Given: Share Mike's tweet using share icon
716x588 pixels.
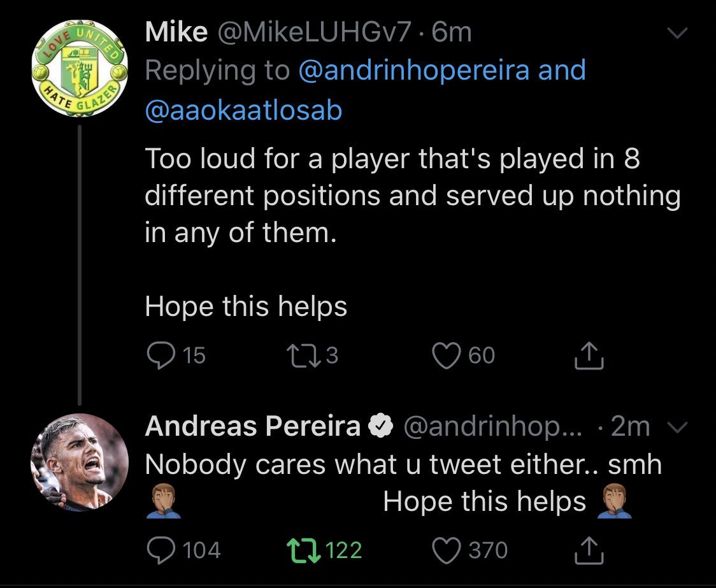Looking at the screenshot, I should click(x=589, y=357).
